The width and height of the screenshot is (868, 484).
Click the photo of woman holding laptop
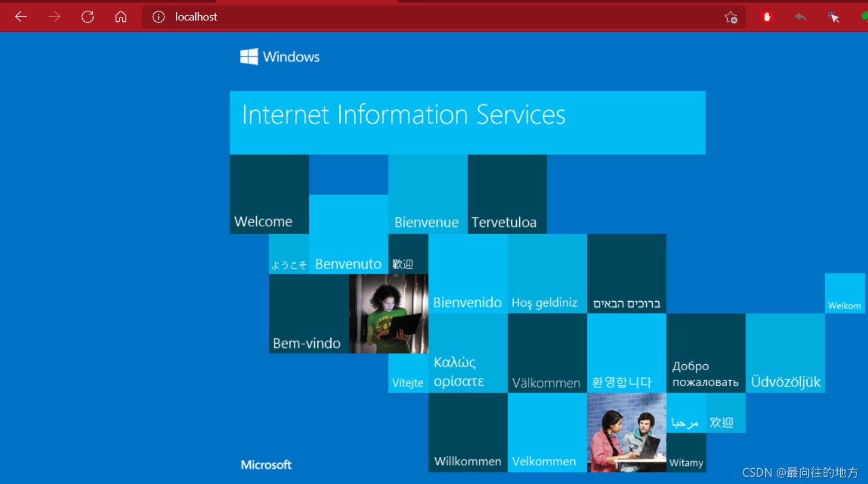point(389,313)
